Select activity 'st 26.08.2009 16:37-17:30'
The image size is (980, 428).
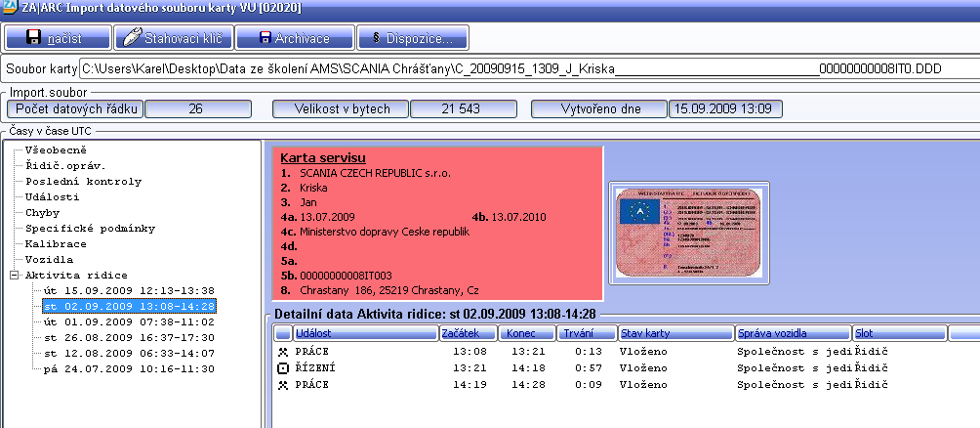point(130,338)
